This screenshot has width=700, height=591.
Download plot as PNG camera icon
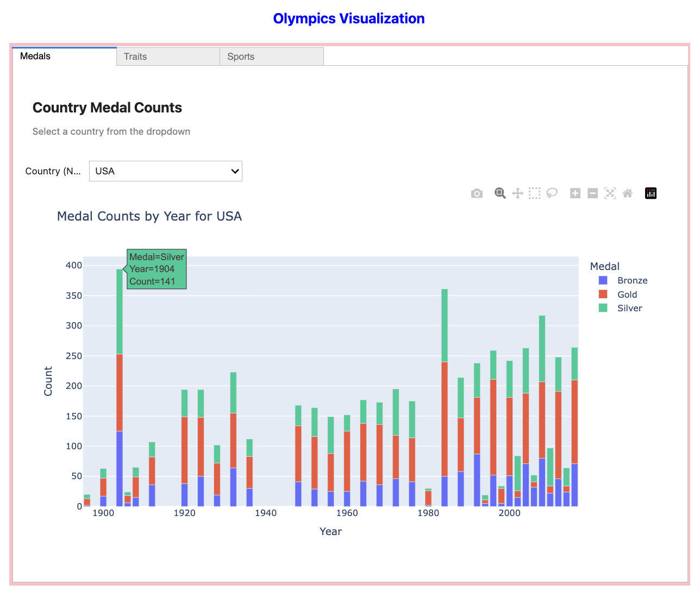click(x=477, y=193)
